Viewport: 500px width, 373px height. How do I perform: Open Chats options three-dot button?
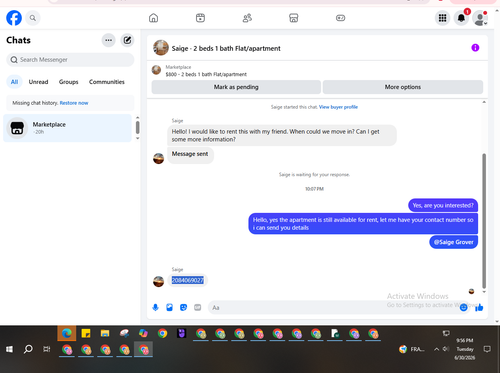108,40
